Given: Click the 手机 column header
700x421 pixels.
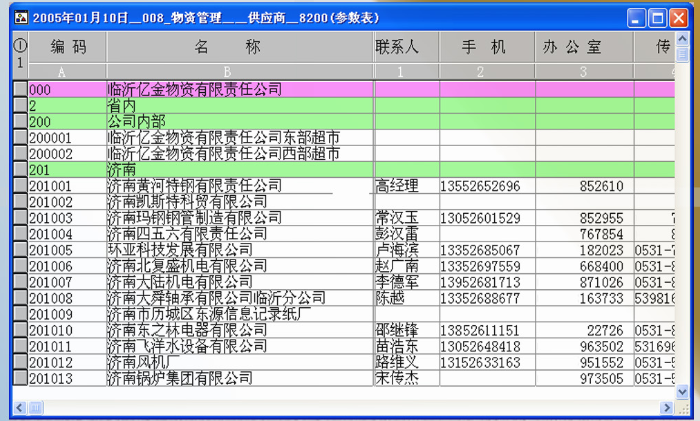Looking at the screenshot, I should pos(485,47).
